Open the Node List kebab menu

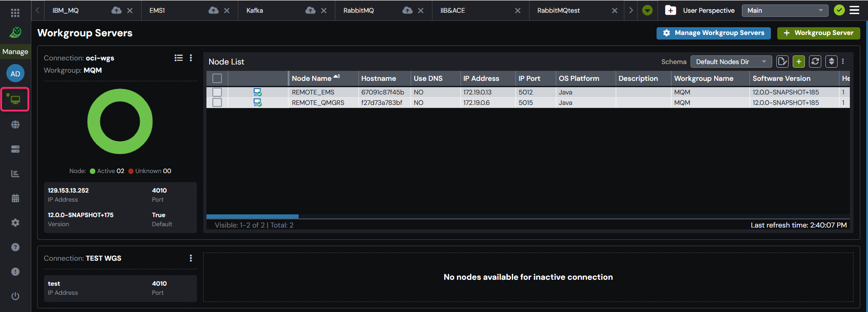[x=843, y=61]
